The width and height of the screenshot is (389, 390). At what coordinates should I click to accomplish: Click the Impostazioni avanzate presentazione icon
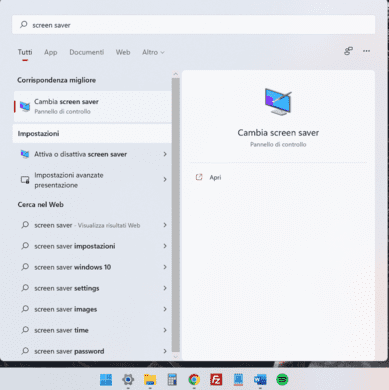[25, 180]
